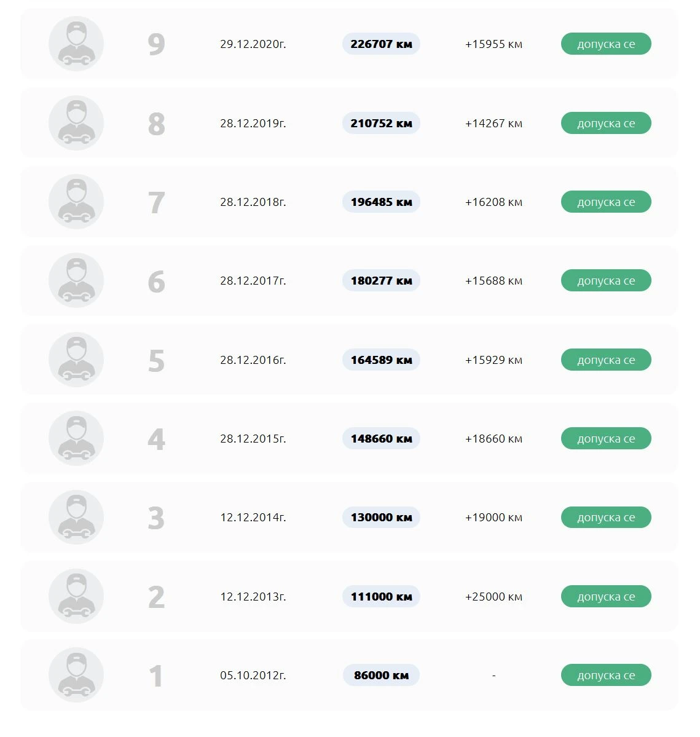Click the mechanic avatar icon for inspection 9
700x737 pixels.
pos(76,44)
